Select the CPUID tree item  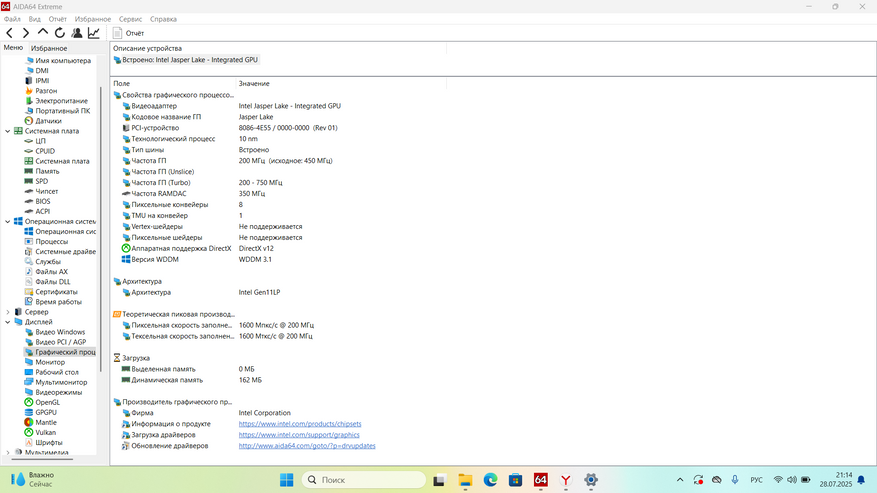tap(40, 151)
